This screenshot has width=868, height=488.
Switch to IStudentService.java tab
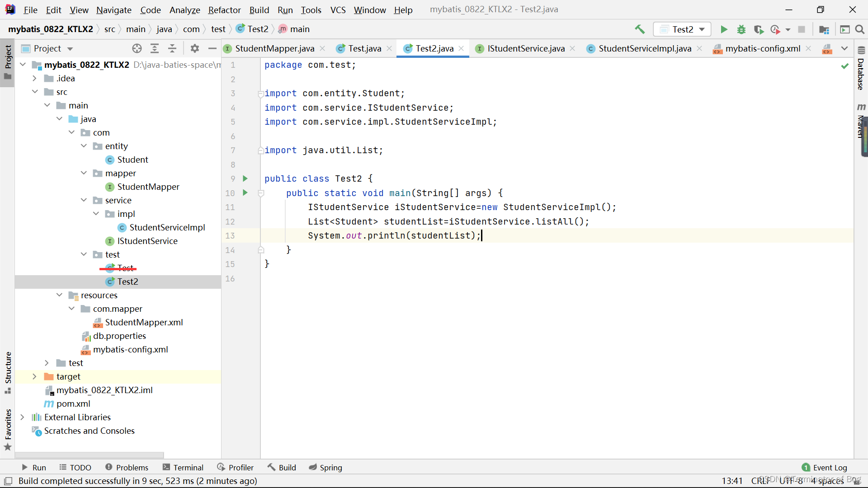(x=526, y=48)
